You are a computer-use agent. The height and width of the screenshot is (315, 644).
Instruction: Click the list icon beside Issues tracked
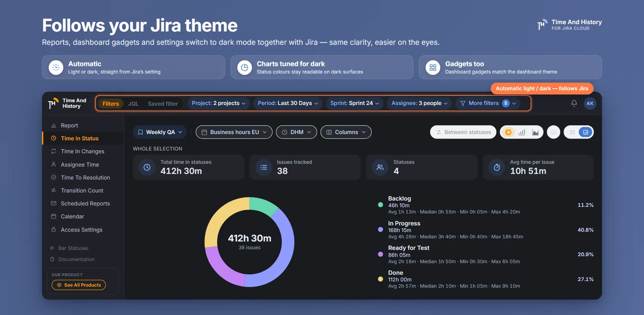pos(264,167)
